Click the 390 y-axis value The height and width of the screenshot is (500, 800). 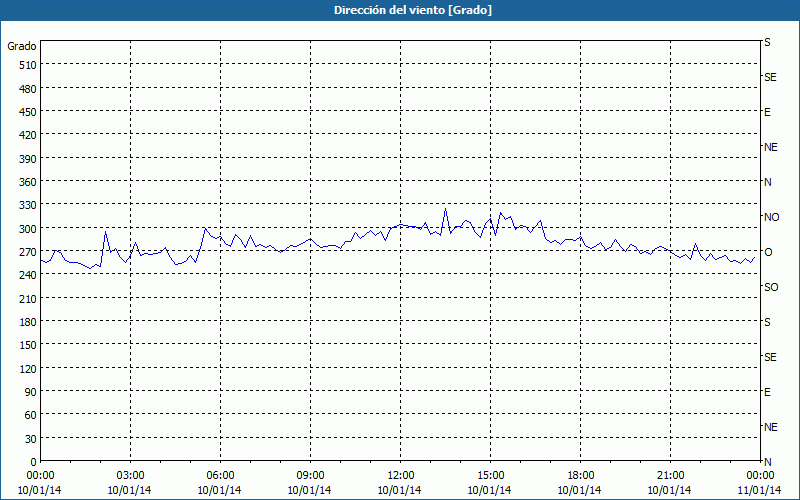click(28, 159)
